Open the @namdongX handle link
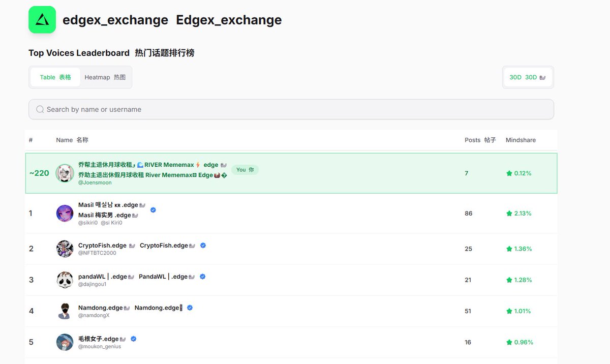 pyautogui.click(x=94, y=315)
